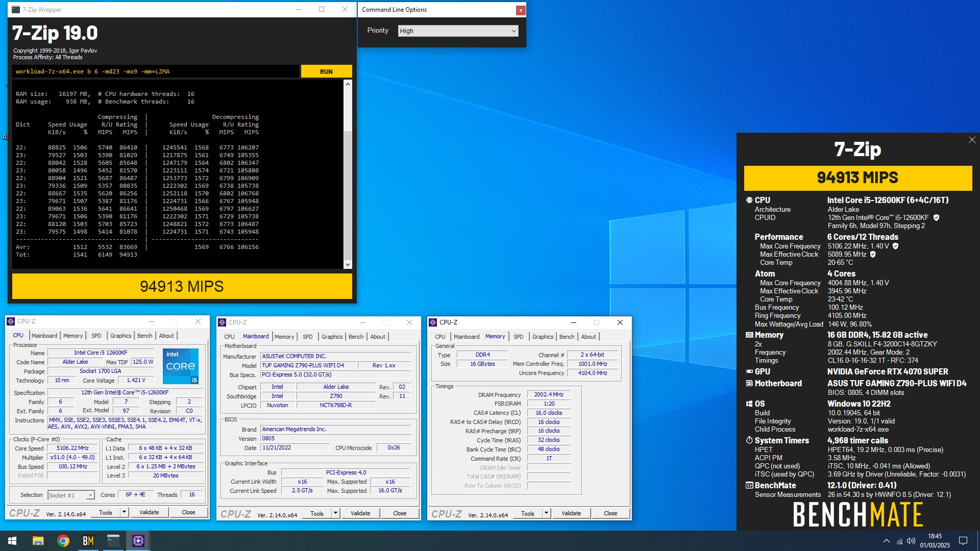Show hidden system tray icons
The height and width of the screenshot is (551, 980).
pos(887,541)
